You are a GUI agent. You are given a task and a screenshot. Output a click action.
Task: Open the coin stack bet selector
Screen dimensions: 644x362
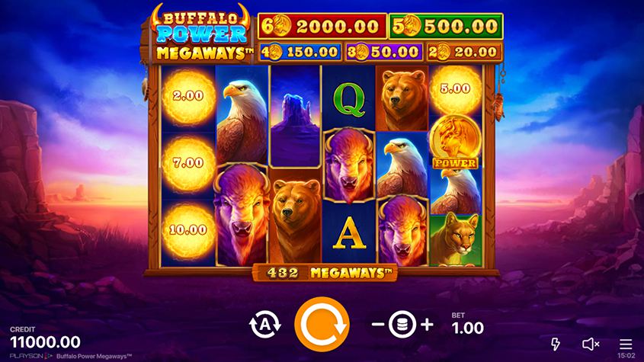click(x=402, y=325)
